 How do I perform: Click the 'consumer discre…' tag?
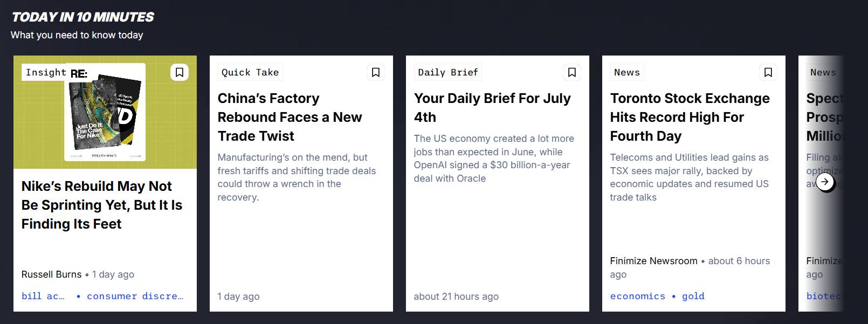(x=135, y=296)
